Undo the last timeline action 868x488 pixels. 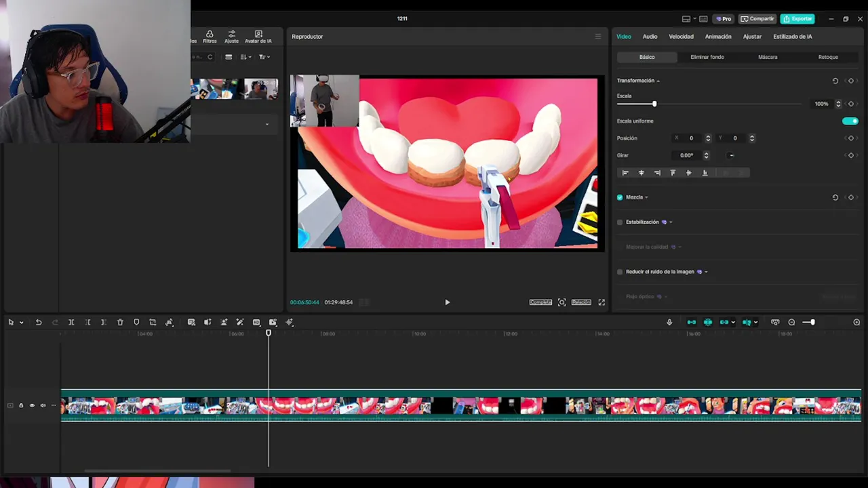(x=39, y=323)
